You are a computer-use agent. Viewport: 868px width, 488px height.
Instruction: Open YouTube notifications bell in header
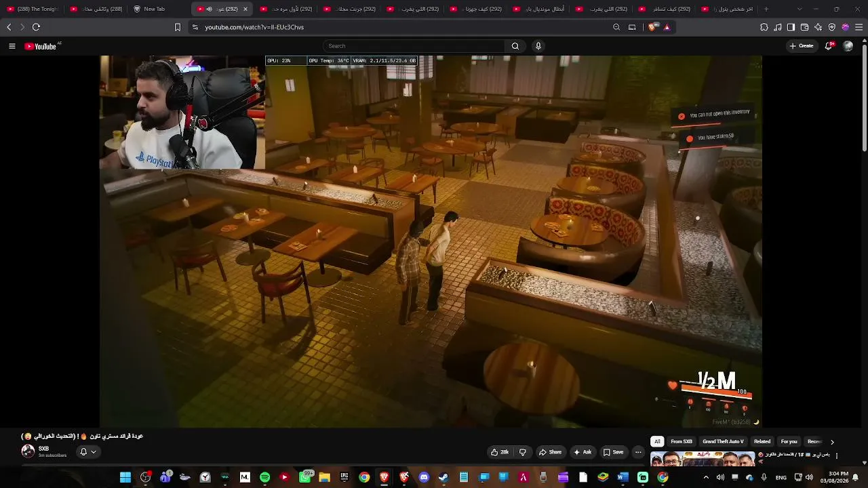[x=829, y=46]
